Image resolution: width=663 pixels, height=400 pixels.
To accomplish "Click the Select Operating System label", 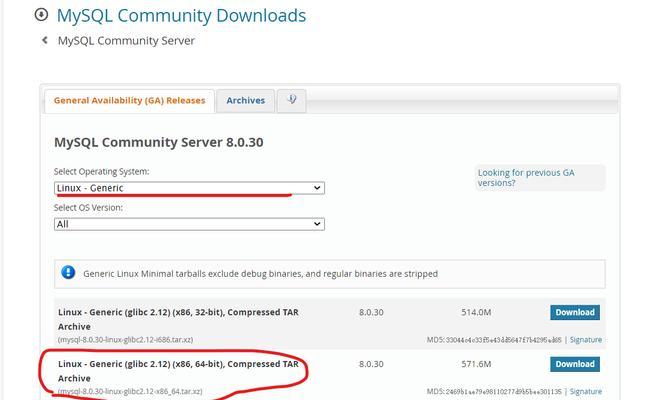I will 101,172.
